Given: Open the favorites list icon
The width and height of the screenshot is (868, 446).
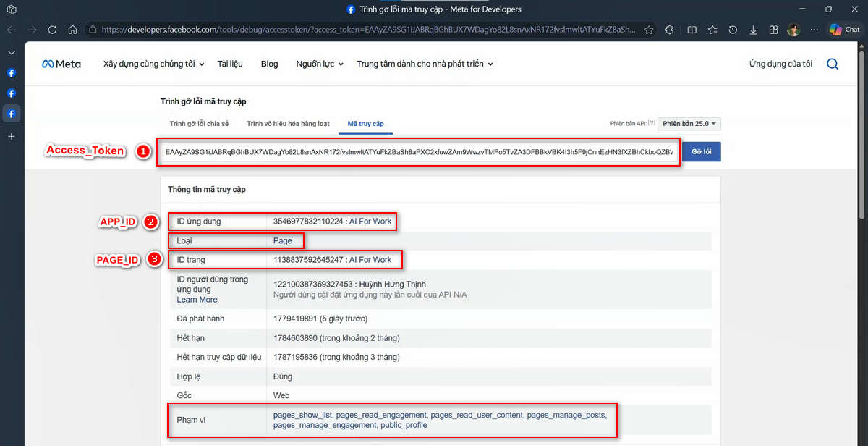Looking at the screenshot, I should click(x=712, y=30).
